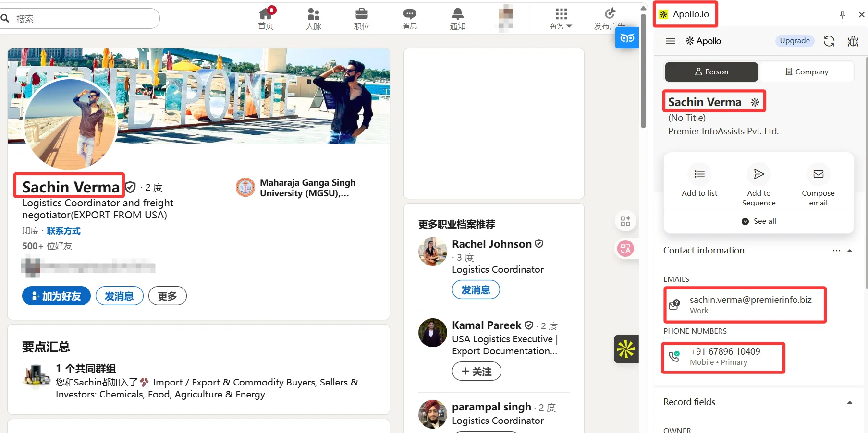Send message to Rachel Johnson via 发消息

tap(476, 290)
